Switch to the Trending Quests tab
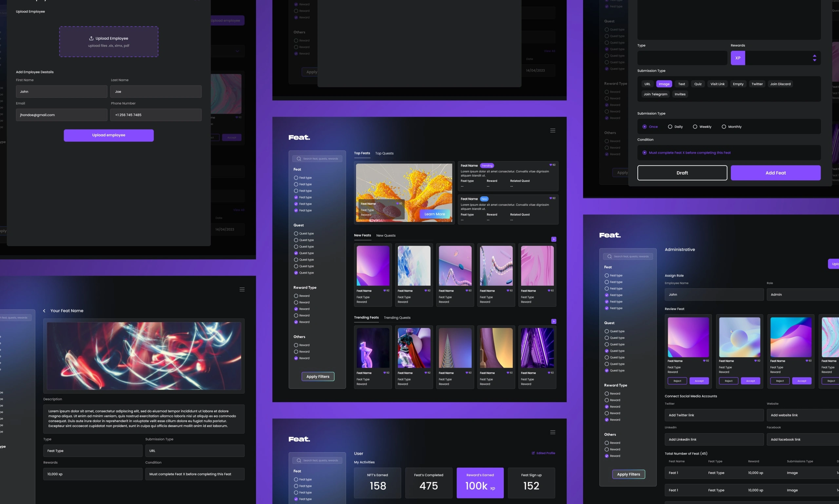This screenshot has width=839, height=504. pyautogui.click(x=397, y=318)
